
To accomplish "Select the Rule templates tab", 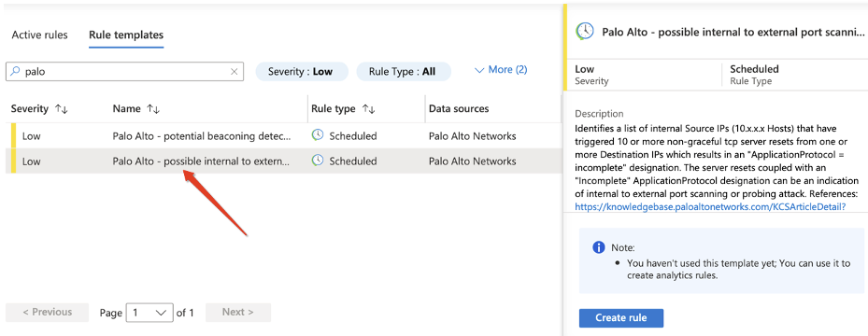I will pos(126,35).
